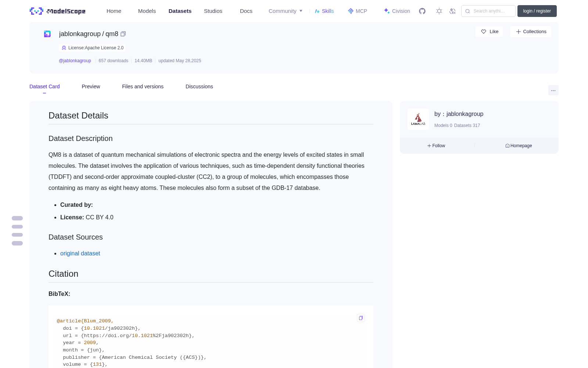The width and height of the screenshot is (588, 368).
Task: Open MCP page
Action: (x=358, y=11)
